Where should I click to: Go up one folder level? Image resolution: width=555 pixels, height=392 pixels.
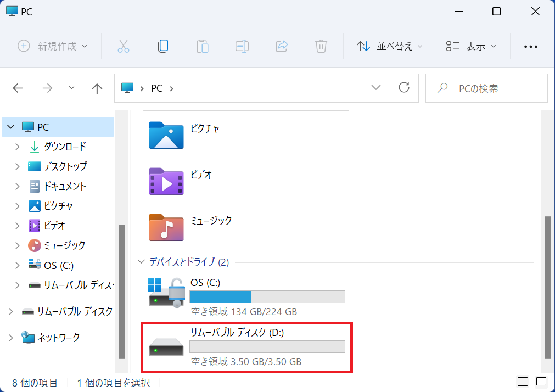pyautogui.click(x=97, y=88)
